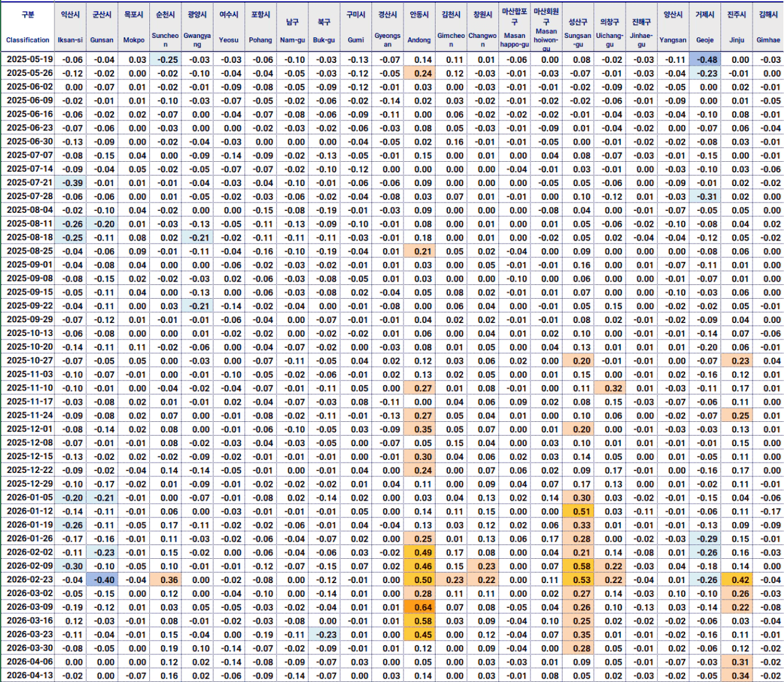Click the 2026-04-13 date row label

tap(29, 675)
